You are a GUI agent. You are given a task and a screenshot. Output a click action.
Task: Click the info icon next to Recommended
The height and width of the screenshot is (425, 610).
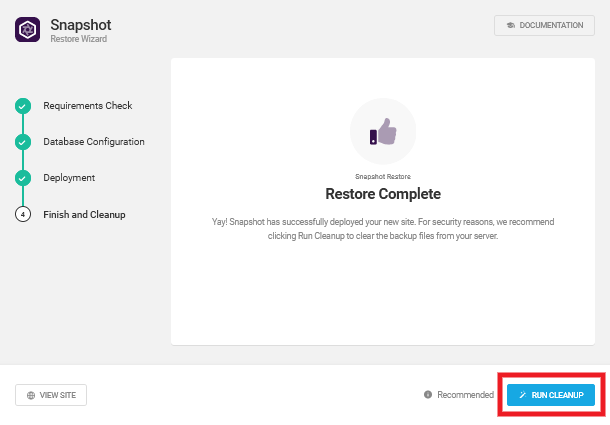click(428, 395)
